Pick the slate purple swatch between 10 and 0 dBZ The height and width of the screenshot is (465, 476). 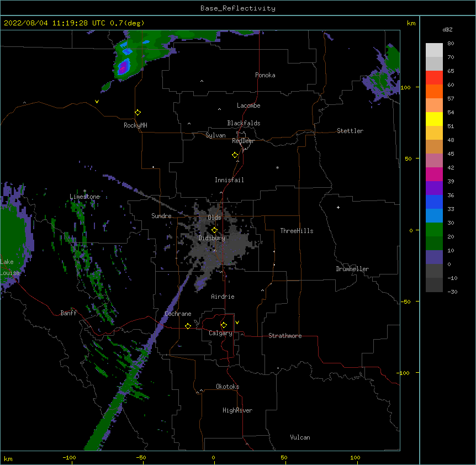point(434,257)
